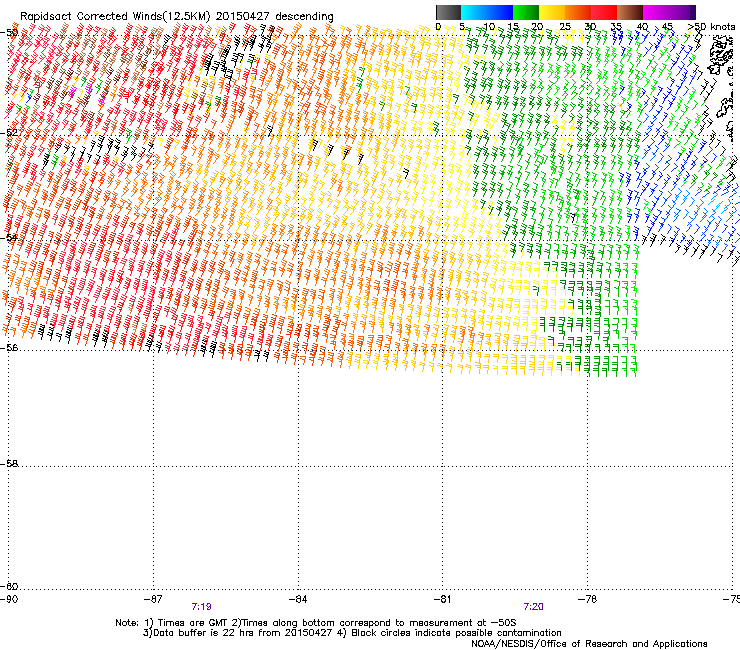Click the '-52' latitude axis label
Screen dimensions: 740x650
9,133
